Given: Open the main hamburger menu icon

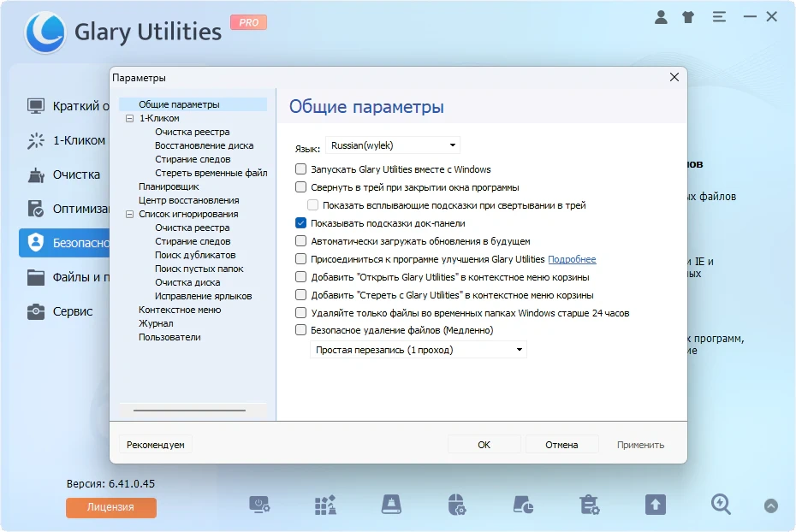Looking at the screenshot, I should click(x=719, y=17).
